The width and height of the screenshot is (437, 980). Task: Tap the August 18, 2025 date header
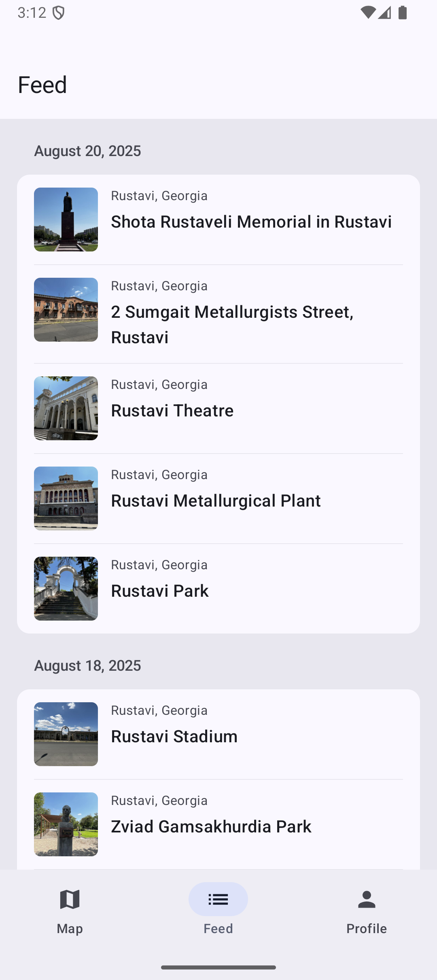pyautogui.click(x=87, y=666)
